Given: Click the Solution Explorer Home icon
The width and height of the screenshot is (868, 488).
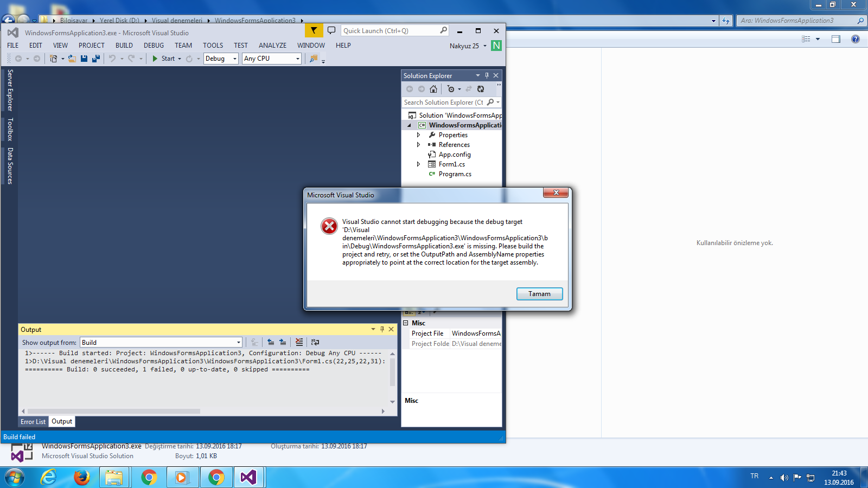Looking at the screenshot, I should click(x=433, y=89).
